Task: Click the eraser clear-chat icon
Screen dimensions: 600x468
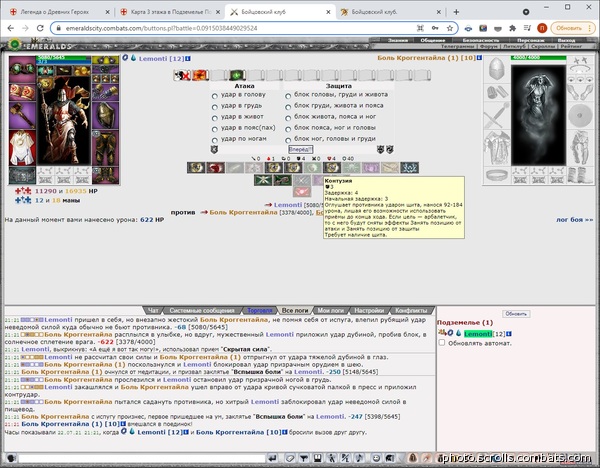Action: click(x=290, y=458)
